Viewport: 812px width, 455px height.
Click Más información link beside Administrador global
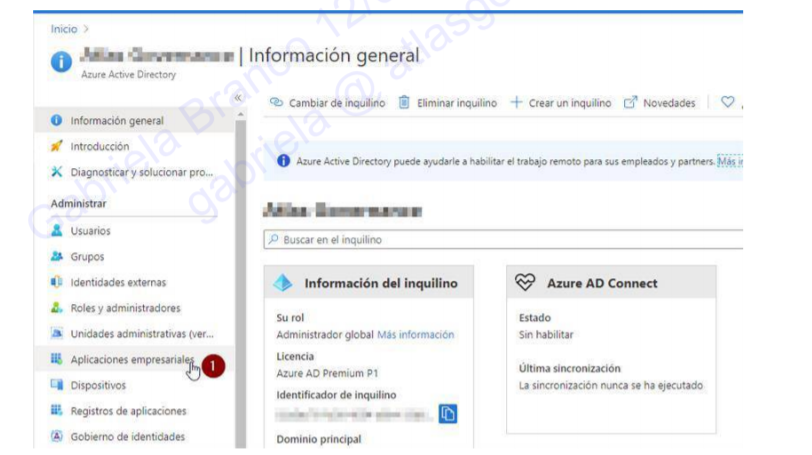415,335
